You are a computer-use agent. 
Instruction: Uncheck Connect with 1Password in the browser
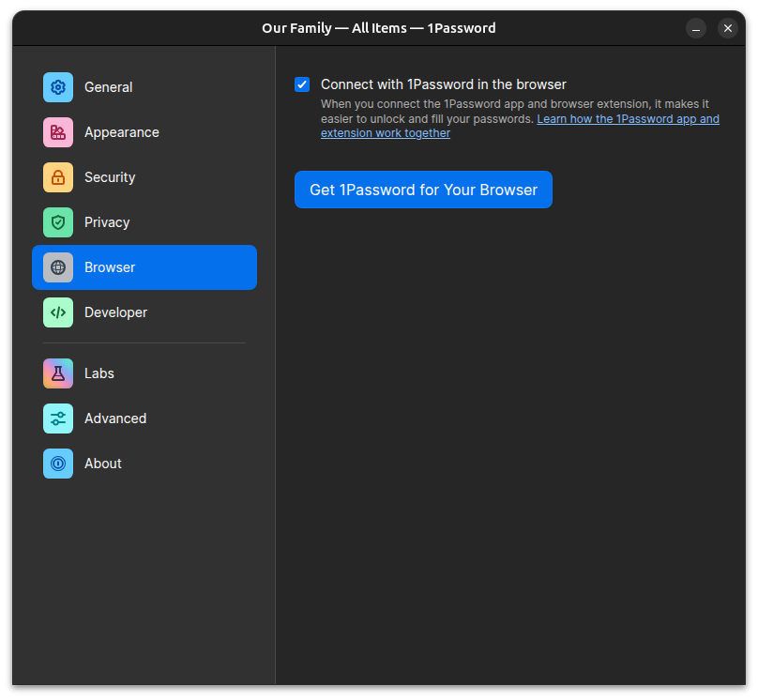[302, 84]
